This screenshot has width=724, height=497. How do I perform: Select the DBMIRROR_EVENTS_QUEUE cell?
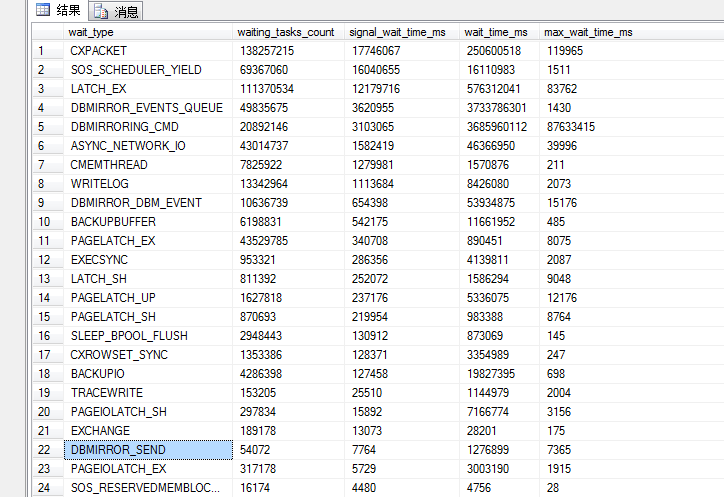coord(147,108)
